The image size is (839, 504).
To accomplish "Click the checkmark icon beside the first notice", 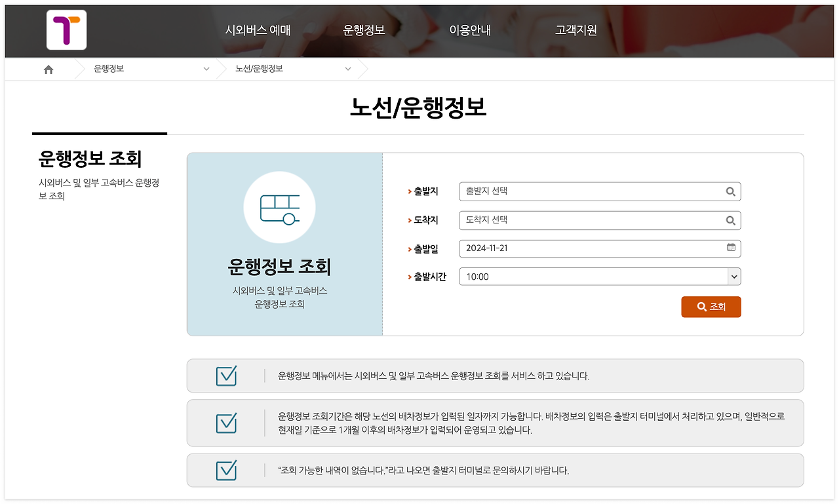I will pyautogui.click(x=225, y=376).
